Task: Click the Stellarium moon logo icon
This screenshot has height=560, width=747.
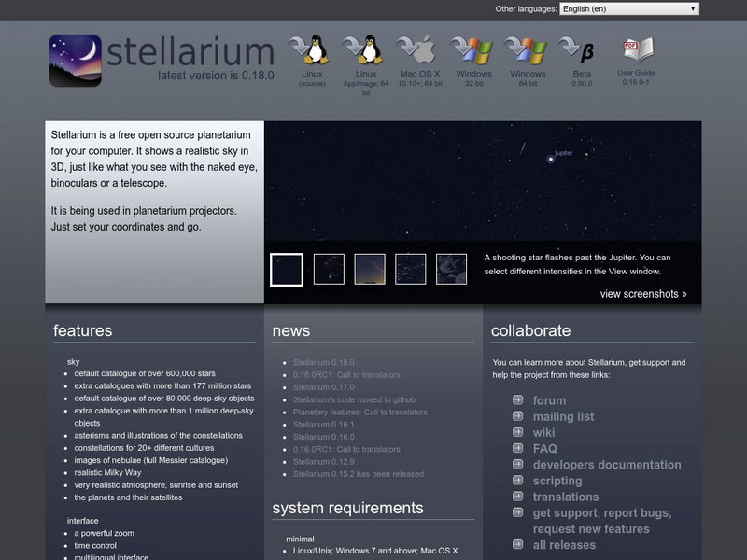Action: [x=75, y=60]
